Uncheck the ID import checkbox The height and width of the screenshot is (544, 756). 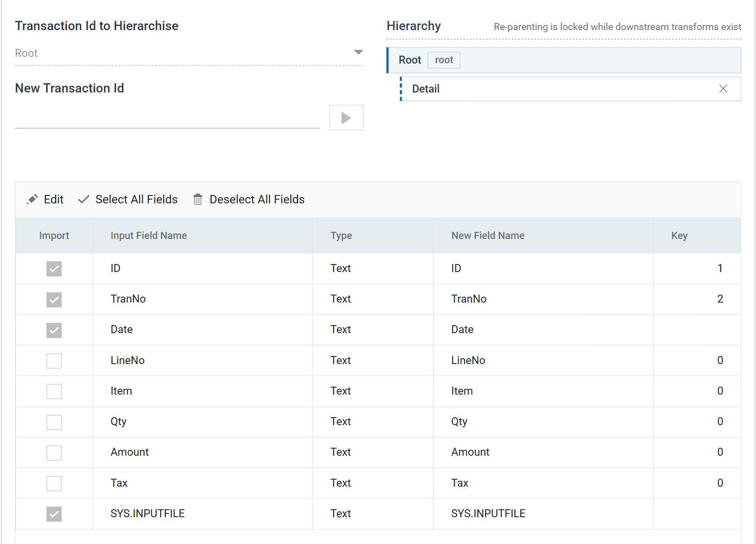pyautogui.click(x=54, y=269)
